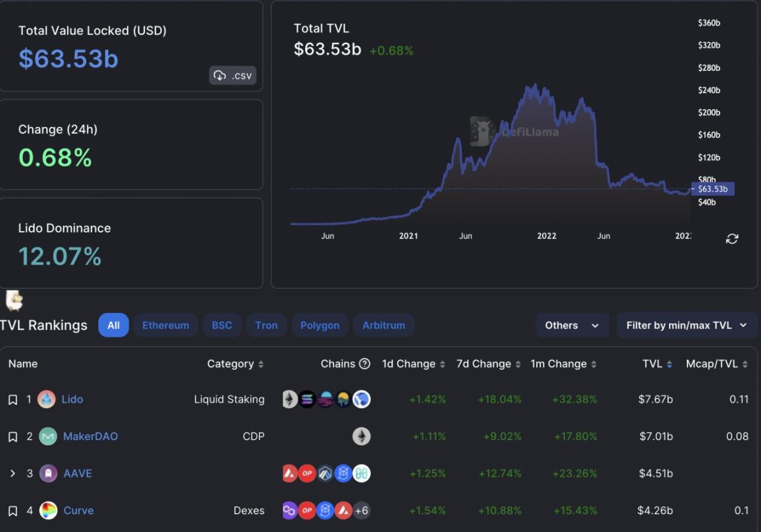Open the AAVE protocol link
The height and width of the screenshot is (532, 761).
pos(78,473)
